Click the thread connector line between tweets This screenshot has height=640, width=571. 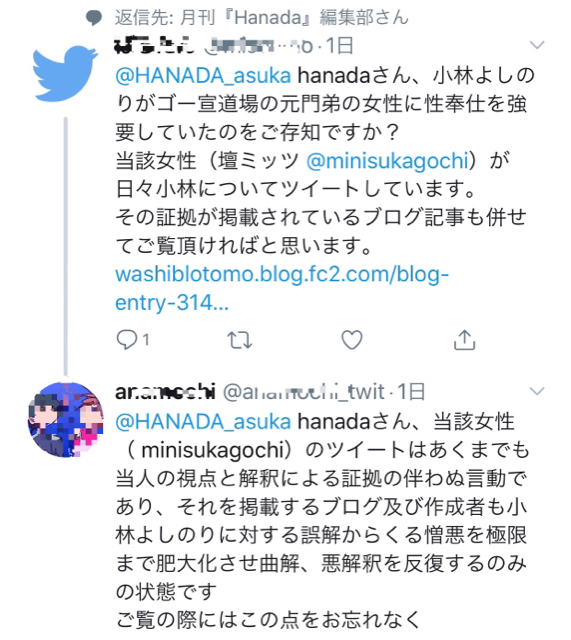point(65,246)
